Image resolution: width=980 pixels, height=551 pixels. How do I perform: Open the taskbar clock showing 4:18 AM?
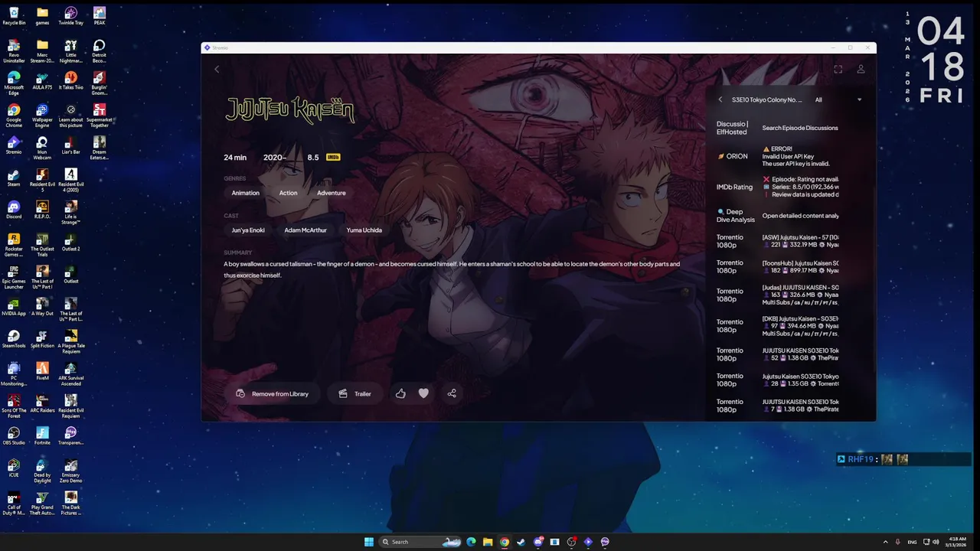(957, 542)
